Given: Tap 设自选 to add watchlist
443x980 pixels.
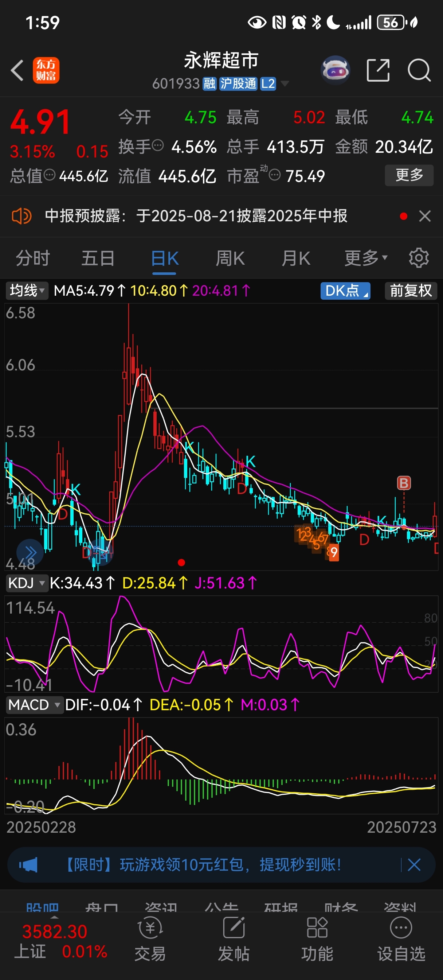Looking at the screenshot, I should click(401, 939).
